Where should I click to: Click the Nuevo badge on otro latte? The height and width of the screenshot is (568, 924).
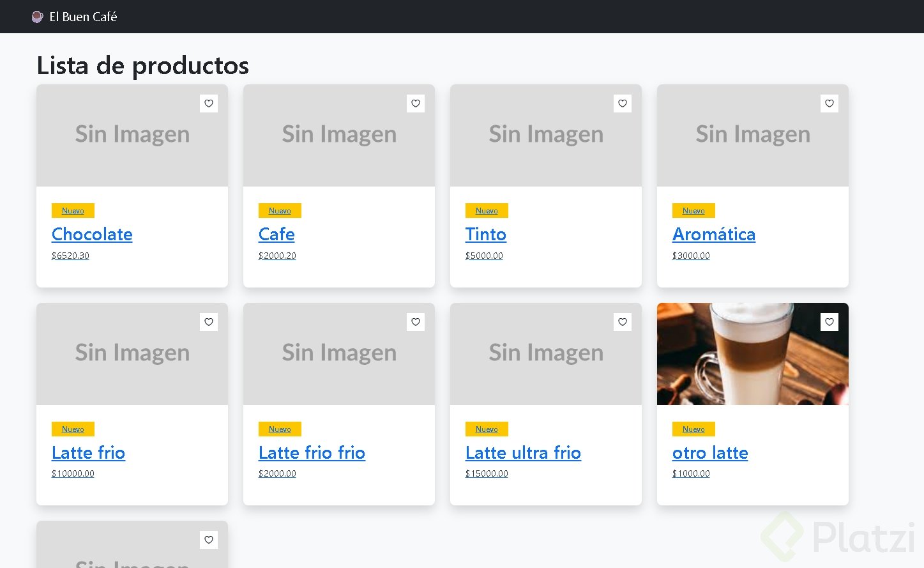pyautogui.click(x=693, y=429)
